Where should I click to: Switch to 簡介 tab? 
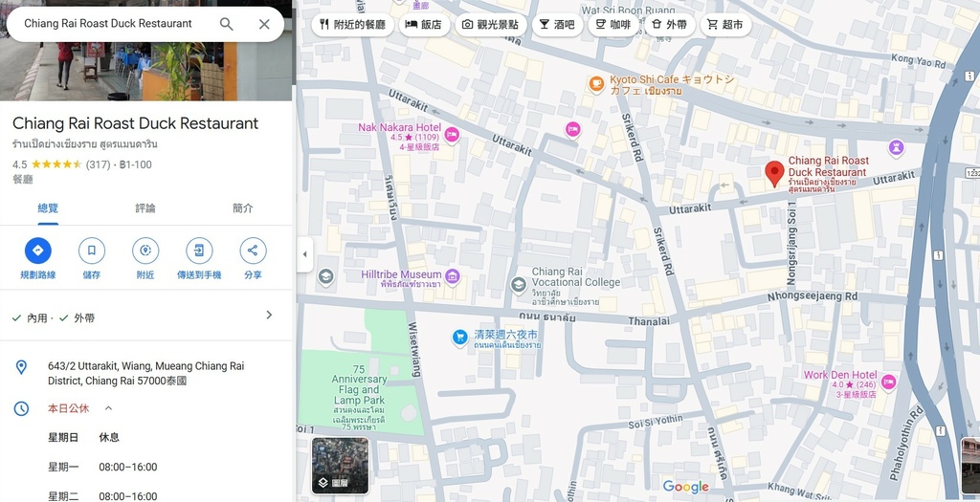243,208
